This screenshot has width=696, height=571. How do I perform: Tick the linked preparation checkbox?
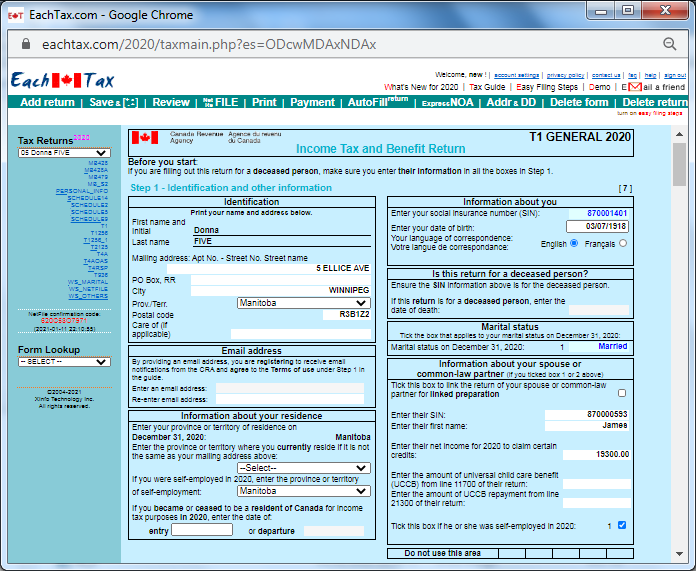622,393
